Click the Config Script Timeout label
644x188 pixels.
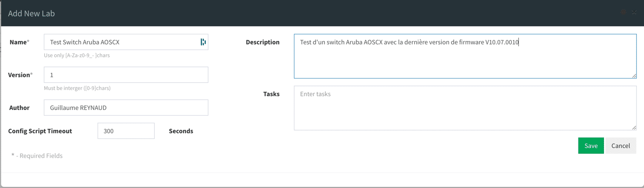pos(40,131)
